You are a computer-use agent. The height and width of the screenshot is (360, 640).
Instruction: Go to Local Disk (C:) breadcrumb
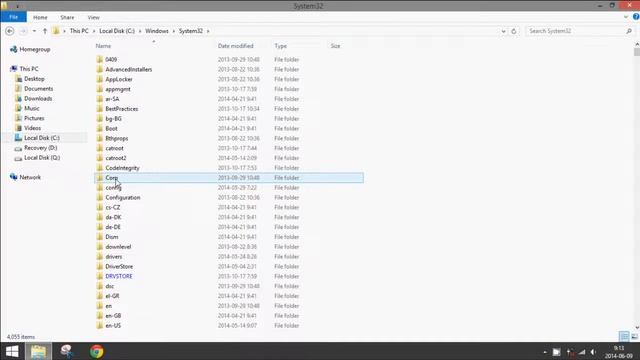(117, 31)
